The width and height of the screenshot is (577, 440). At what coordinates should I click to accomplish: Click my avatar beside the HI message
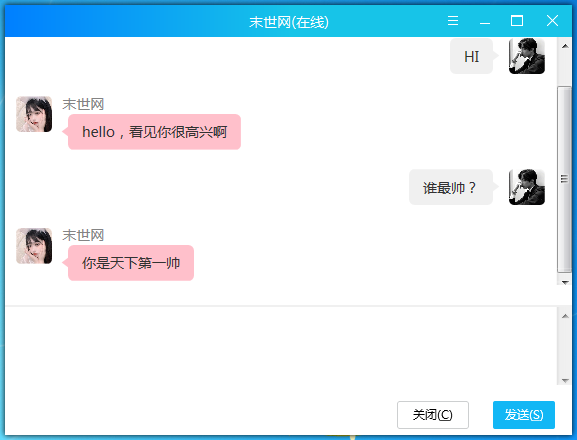click(x=527, y=56)
